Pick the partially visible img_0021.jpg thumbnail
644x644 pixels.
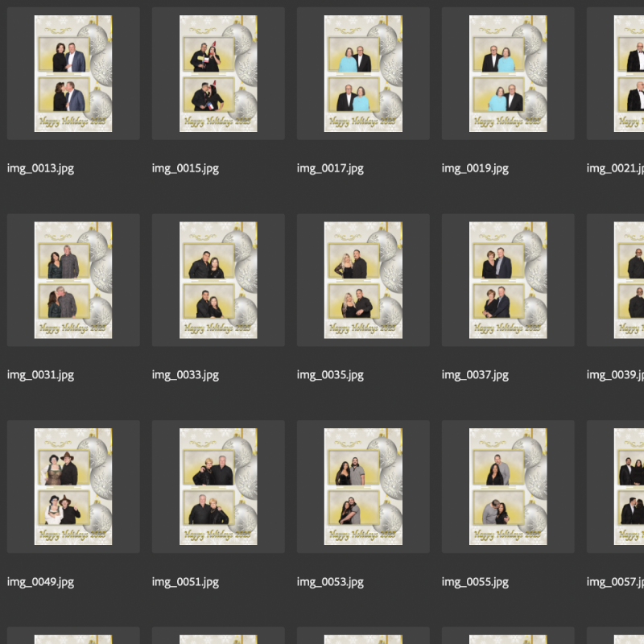pyautogui.click(x=629, y=74)
